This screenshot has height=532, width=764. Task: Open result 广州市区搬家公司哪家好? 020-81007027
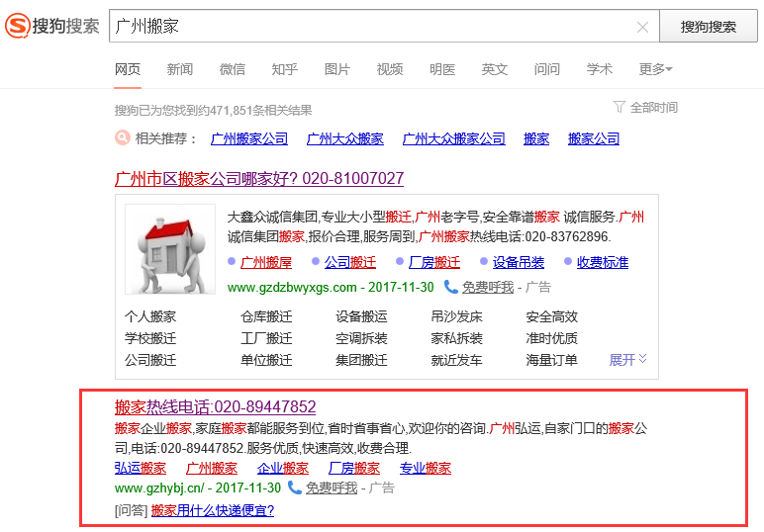259,179
